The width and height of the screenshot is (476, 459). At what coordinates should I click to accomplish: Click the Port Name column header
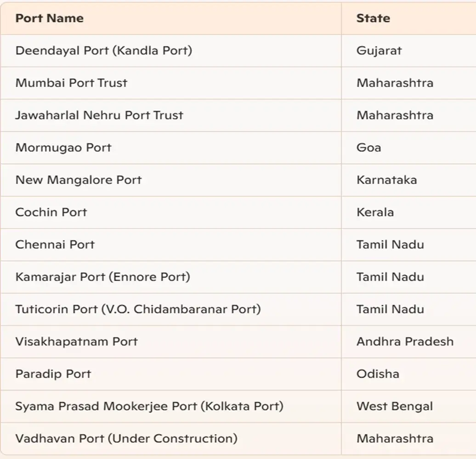(x=50, y=18)
